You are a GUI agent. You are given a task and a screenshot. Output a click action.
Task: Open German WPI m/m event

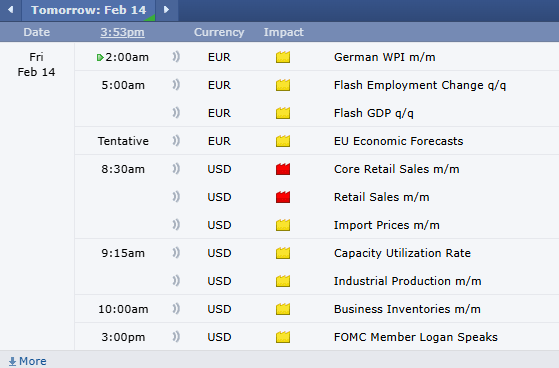click(x=384, y=57)
